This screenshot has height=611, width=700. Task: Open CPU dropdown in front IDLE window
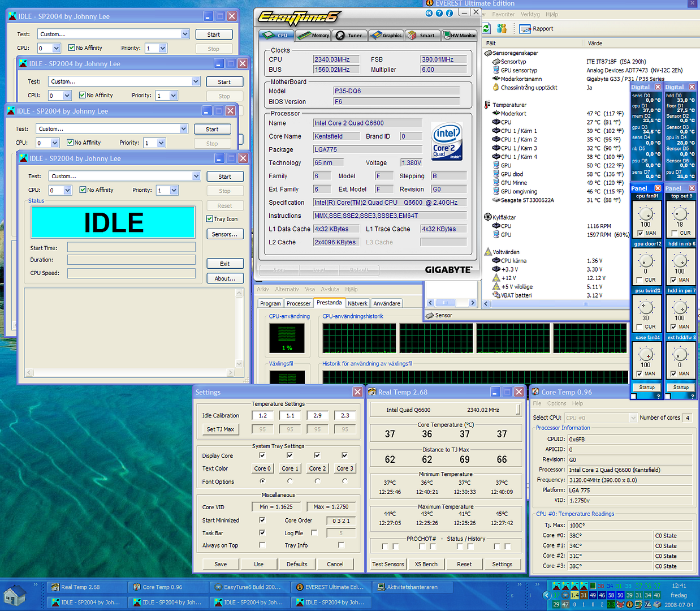tap(68, 190)
